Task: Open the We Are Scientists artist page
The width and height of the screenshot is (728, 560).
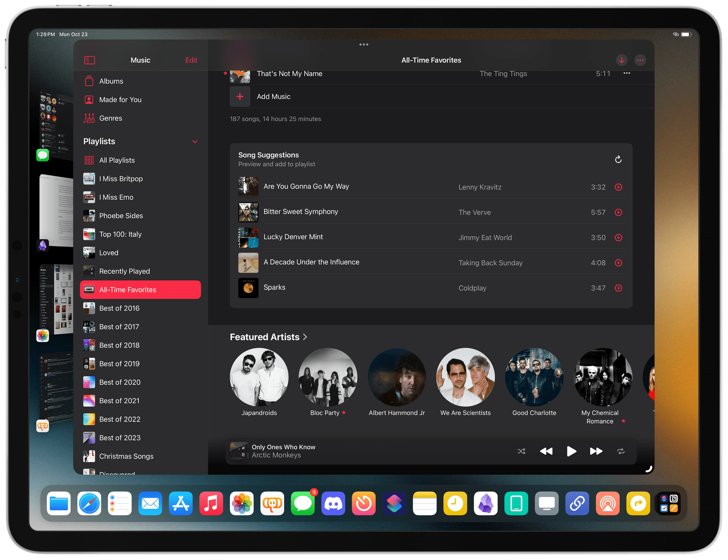Action: [x=465, y=382]
